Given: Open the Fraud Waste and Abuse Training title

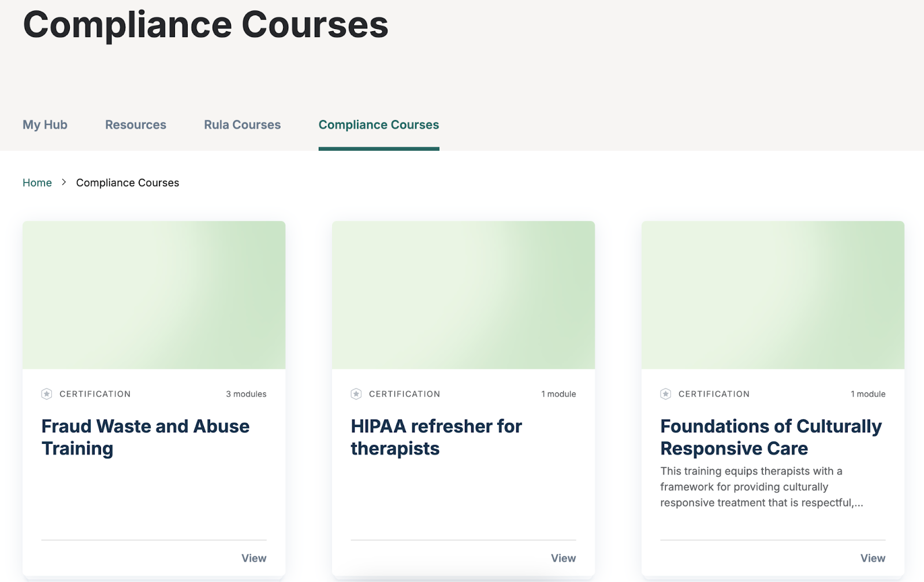Looking at the screenshot, I should coord(146,438).
